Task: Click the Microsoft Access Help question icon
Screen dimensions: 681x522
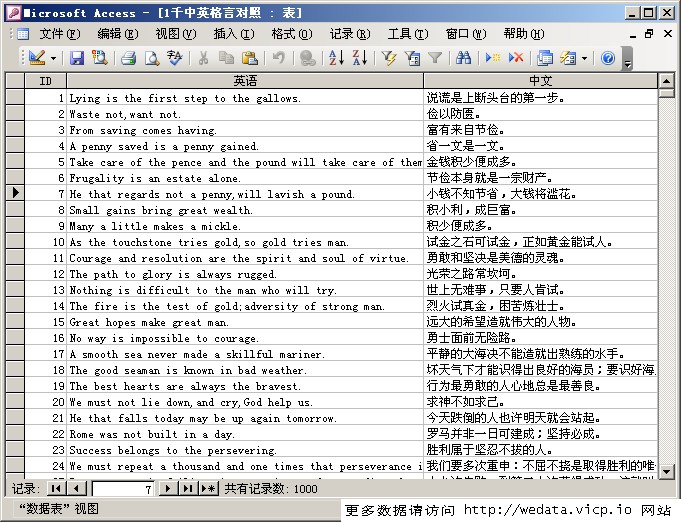Action: (608, 58)
